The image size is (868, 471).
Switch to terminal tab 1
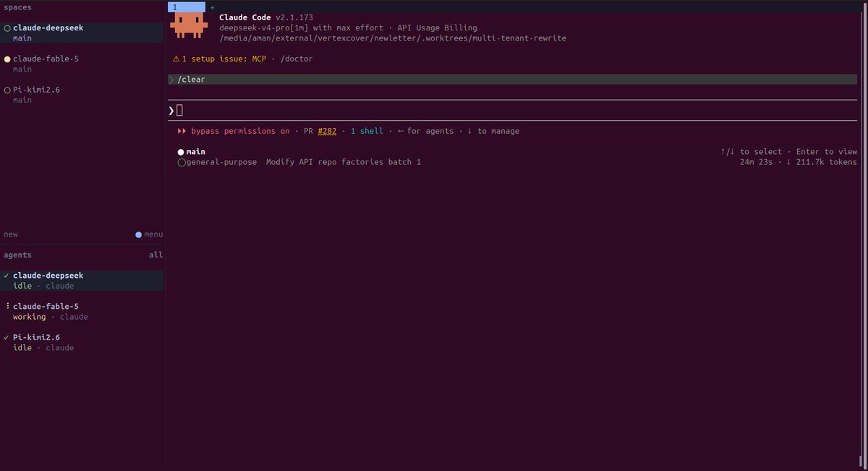pyautogui.click(x=187, y=7)
